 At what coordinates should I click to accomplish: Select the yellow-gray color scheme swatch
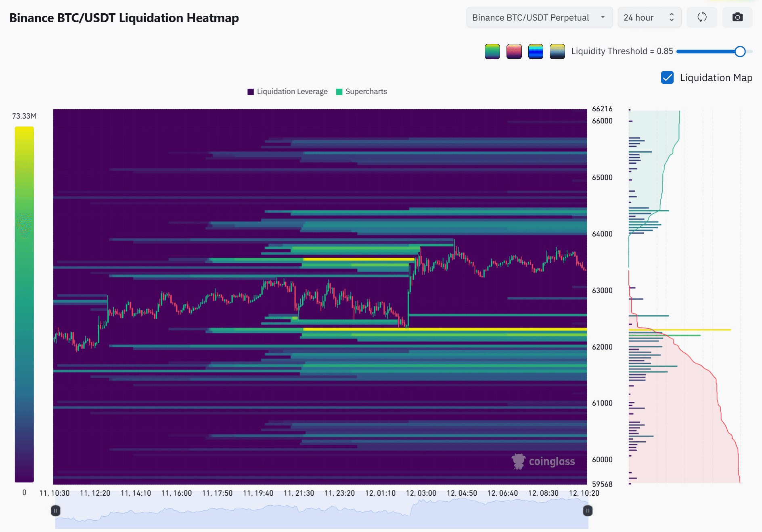pyautogui.click(x=557, y=52)
